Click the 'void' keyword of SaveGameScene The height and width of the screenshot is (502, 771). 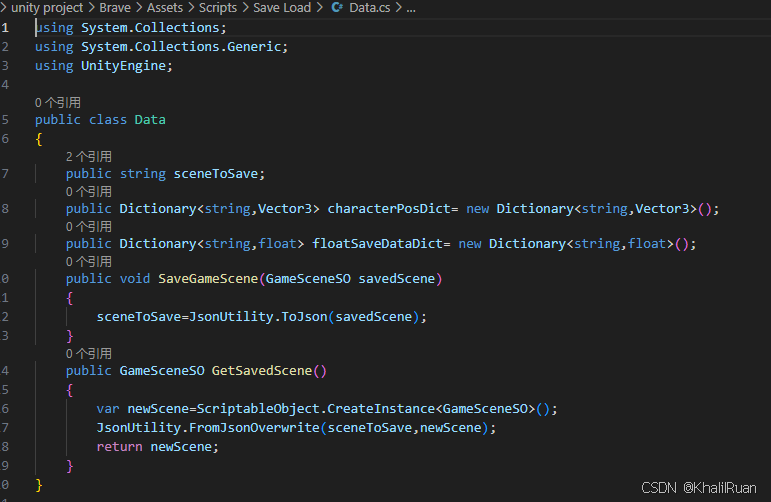click(135, 278)
